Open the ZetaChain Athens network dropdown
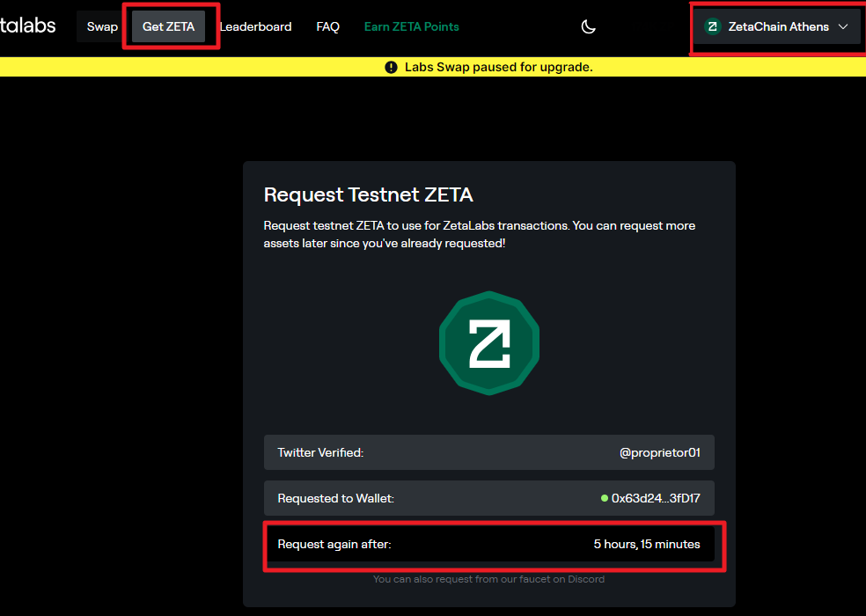Image resolution: width=866 pixels, height=616 pixels. pyautogui.click(x=776, y=26)
